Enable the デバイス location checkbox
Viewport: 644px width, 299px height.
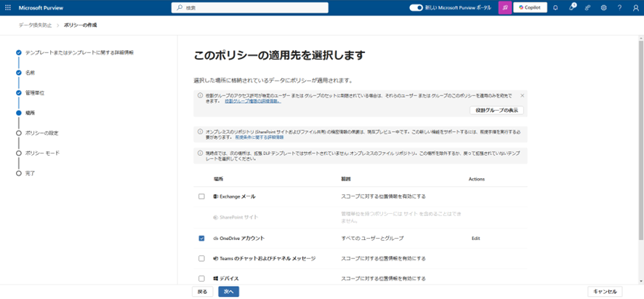[x=202, y=279]
